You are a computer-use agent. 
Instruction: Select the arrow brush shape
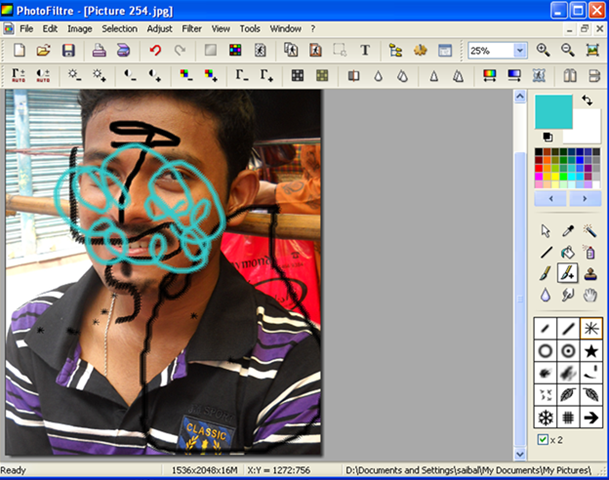click(x=591, y=417)
